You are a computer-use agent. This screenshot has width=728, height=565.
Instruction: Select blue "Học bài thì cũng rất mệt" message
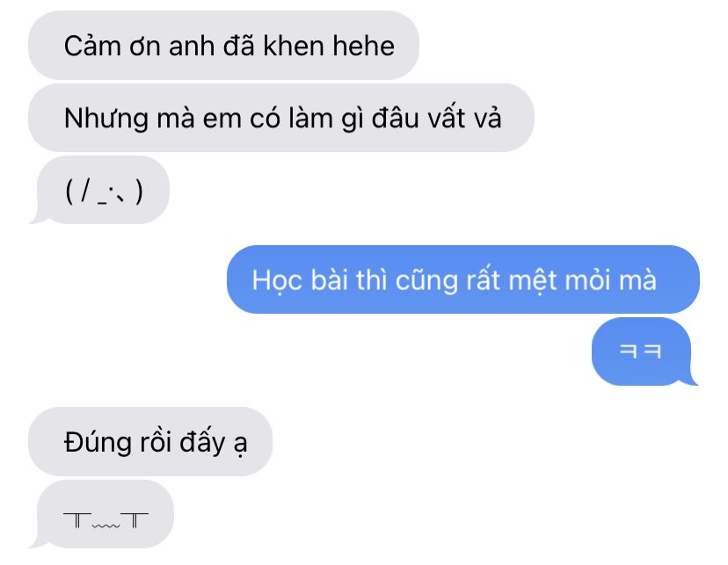(x=462, y=279)
